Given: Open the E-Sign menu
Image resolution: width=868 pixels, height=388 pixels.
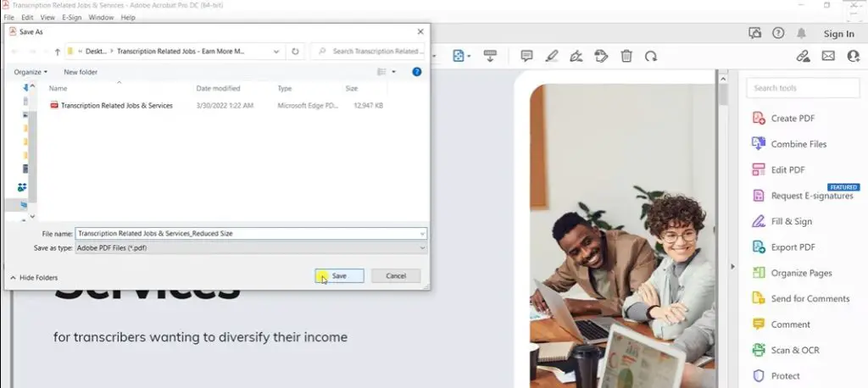Looking at the screenshot, I should click(72, 18).
